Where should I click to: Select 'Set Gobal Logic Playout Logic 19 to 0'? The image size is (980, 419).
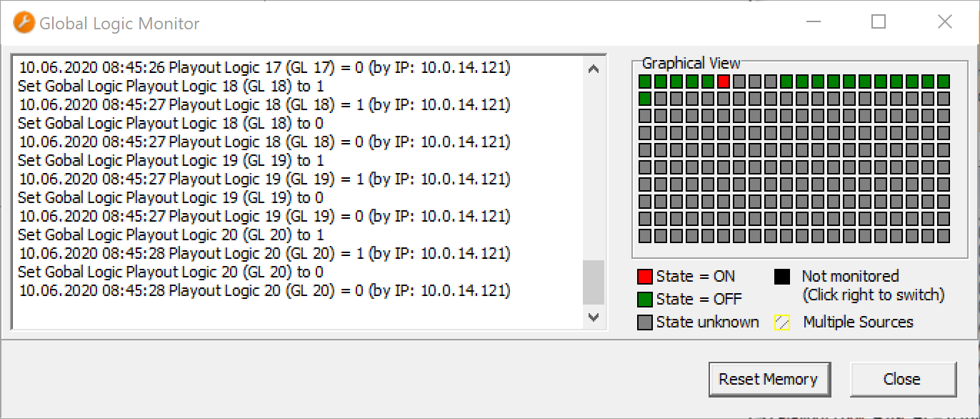click(x=171, y=198)
